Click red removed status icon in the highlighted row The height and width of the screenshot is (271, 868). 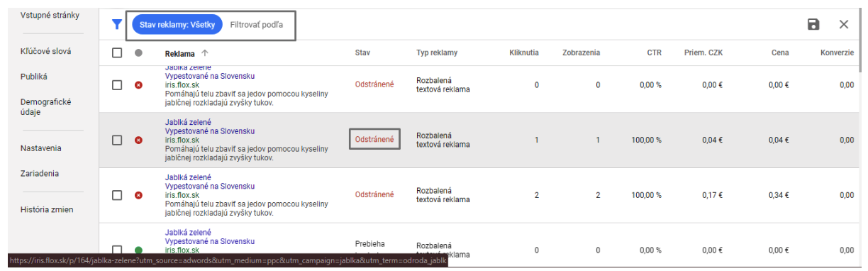[x=138, y=140]
